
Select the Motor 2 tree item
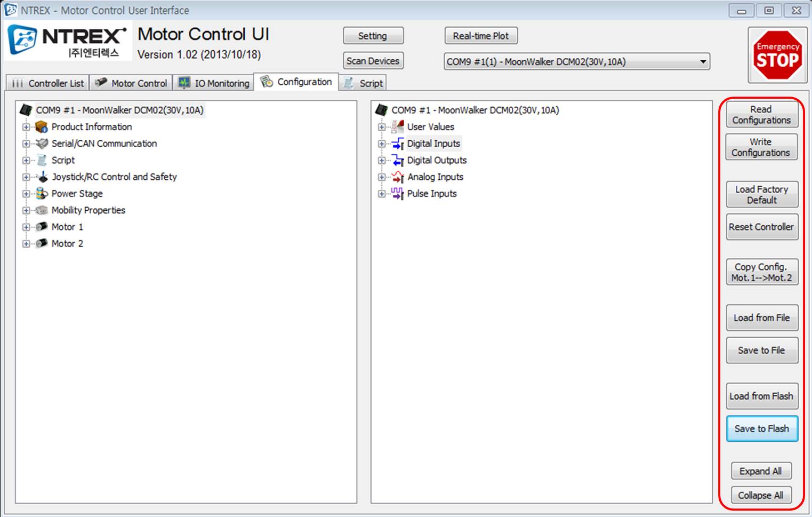(67, 243)
